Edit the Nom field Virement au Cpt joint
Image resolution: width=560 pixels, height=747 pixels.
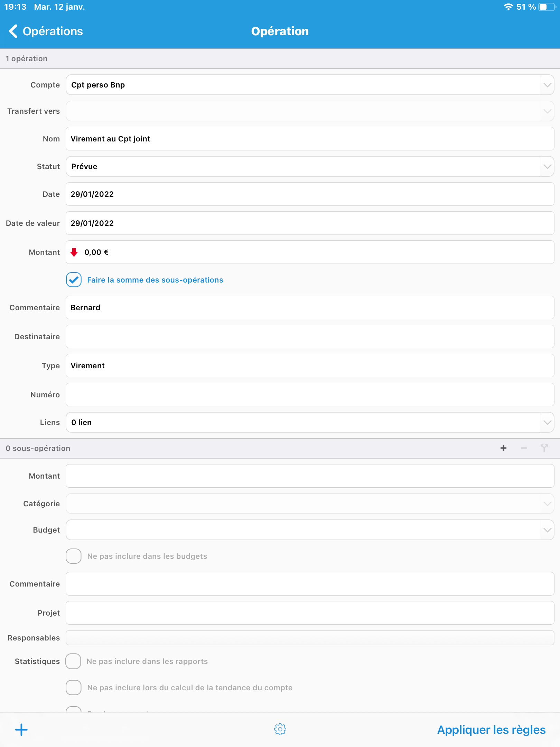(x=310, y=139)
